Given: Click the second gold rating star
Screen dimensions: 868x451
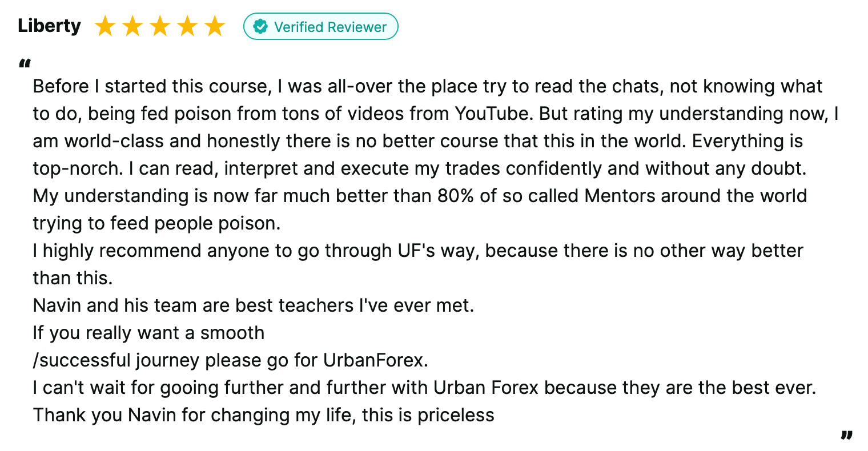Looking at the screenshot, I should point(132,26).
